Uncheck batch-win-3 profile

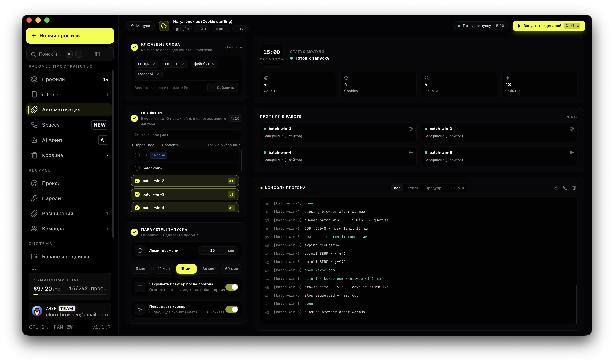[x=137, y=194]
